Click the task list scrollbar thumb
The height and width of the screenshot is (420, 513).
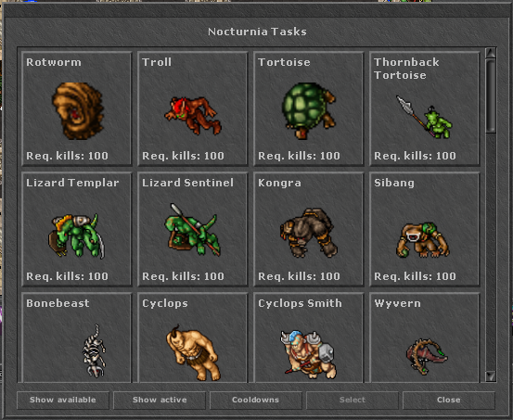pos(491,95)
